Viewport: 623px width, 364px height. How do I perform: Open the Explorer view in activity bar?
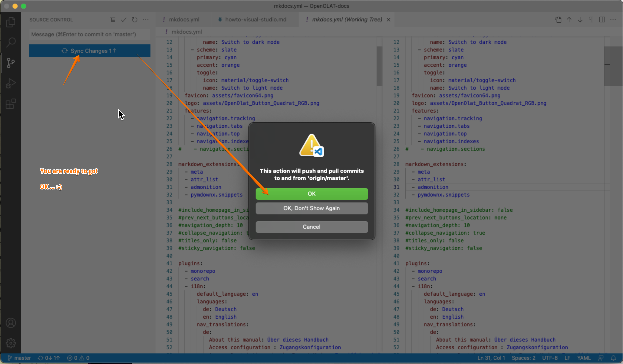point(11,22)
